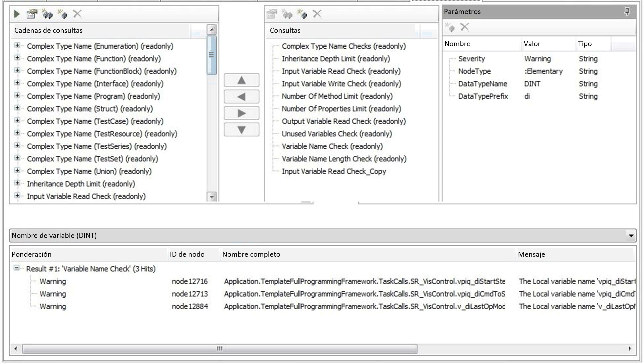Expand Complex Type Name (TestResource) chain
The height and width of the screenshot is (363, 644).
[x=17, y=133]
